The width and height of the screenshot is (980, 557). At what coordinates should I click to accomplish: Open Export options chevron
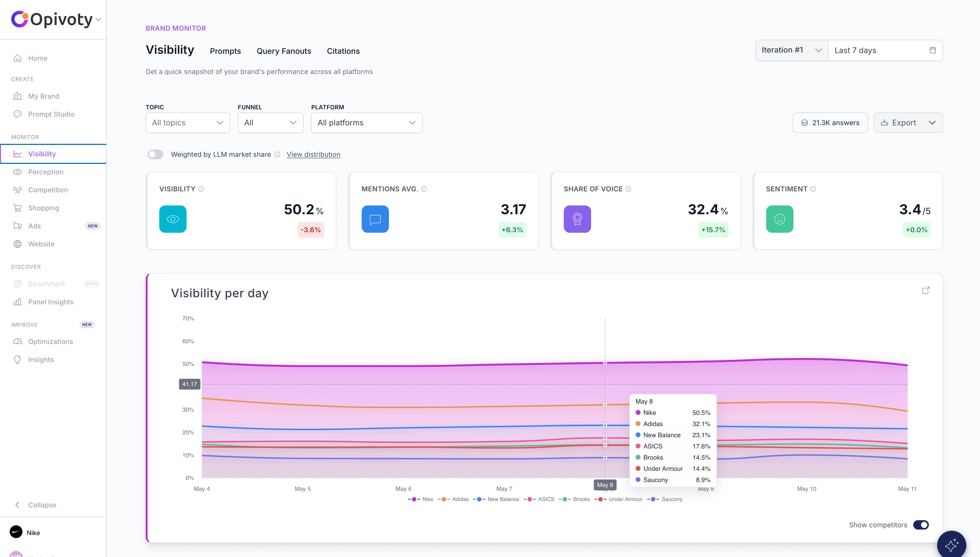pyautogui.click(x=932, y=123)
